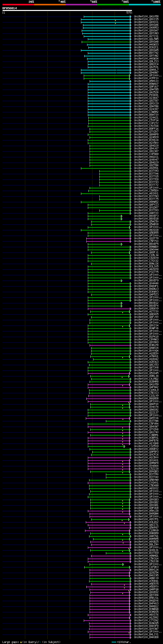Click the purple ~60% identity legend bar

81,5
